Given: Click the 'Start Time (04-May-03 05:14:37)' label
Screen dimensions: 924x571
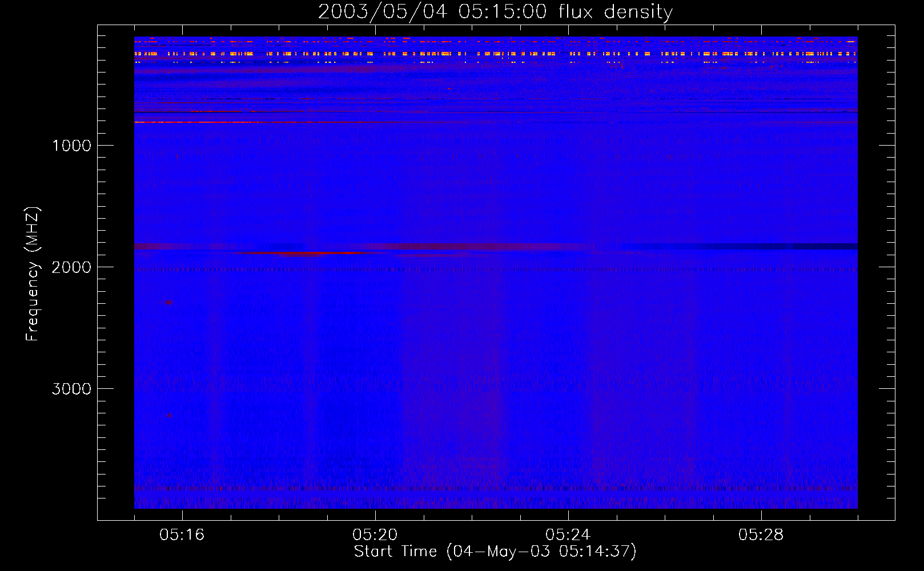Looking at the screenshot, I should pyautogui.click(x=495, y=552).
